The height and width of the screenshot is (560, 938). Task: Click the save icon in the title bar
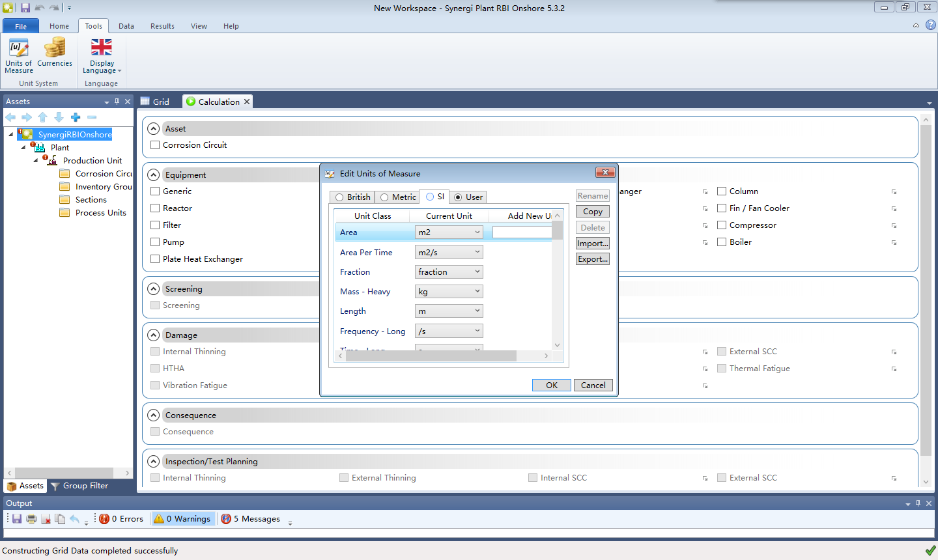click(x=25, y=8)
